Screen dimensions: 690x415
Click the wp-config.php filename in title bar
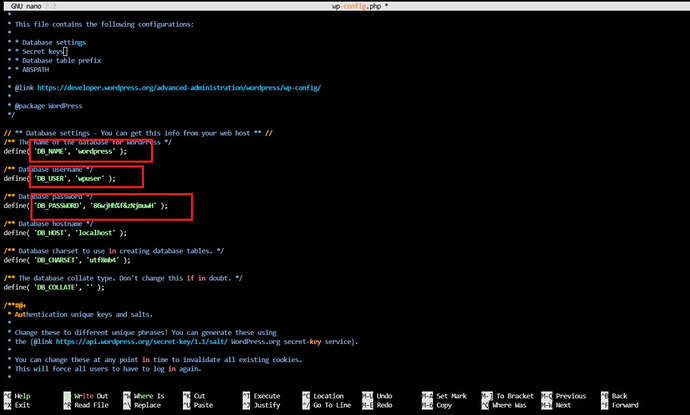tap(356, 6)
